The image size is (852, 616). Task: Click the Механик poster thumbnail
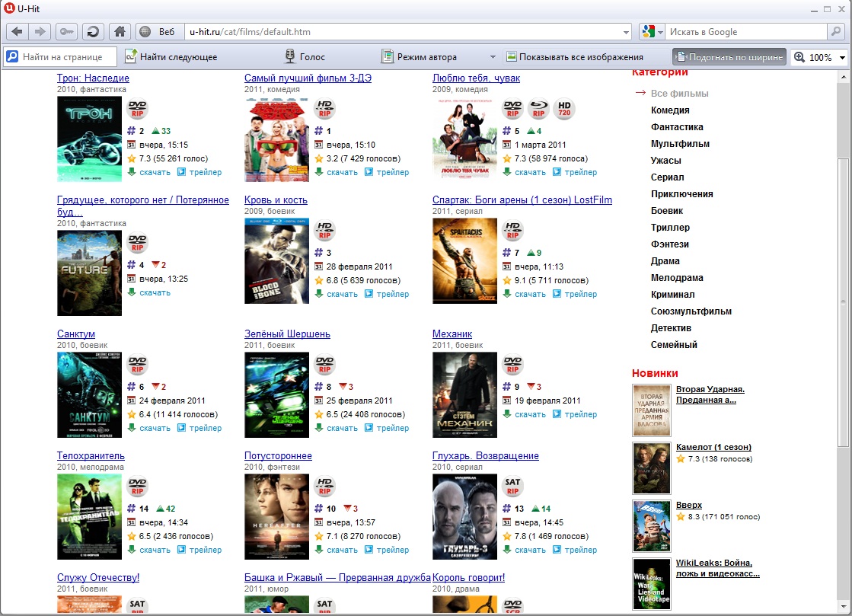tap(464, 395)
